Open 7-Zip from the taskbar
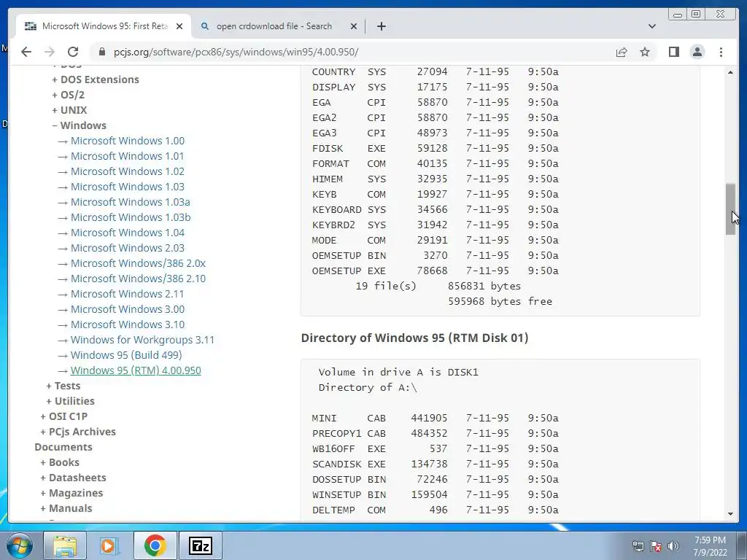This screenshot has height=560, width=747. 200,545
